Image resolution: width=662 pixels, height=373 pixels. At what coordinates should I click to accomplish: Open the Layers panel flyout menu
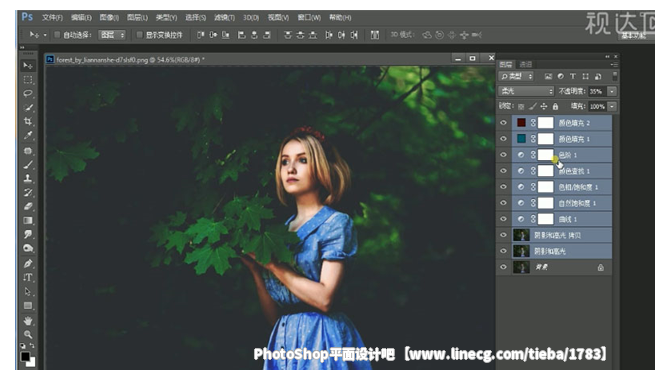[614, 64]
